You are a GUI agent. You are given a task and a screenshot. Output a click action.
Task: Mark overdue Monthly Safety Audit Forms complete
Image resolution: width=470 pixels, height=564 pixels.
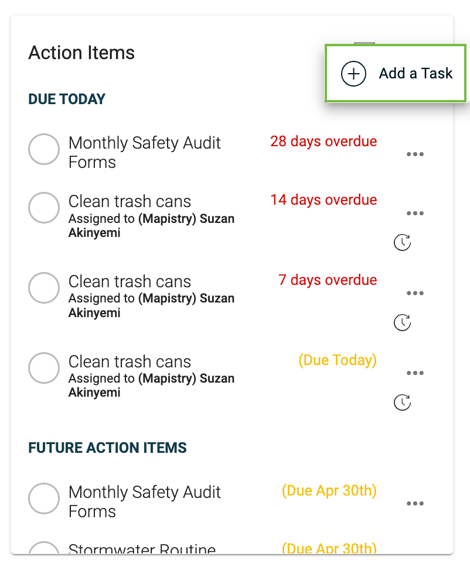44,149
